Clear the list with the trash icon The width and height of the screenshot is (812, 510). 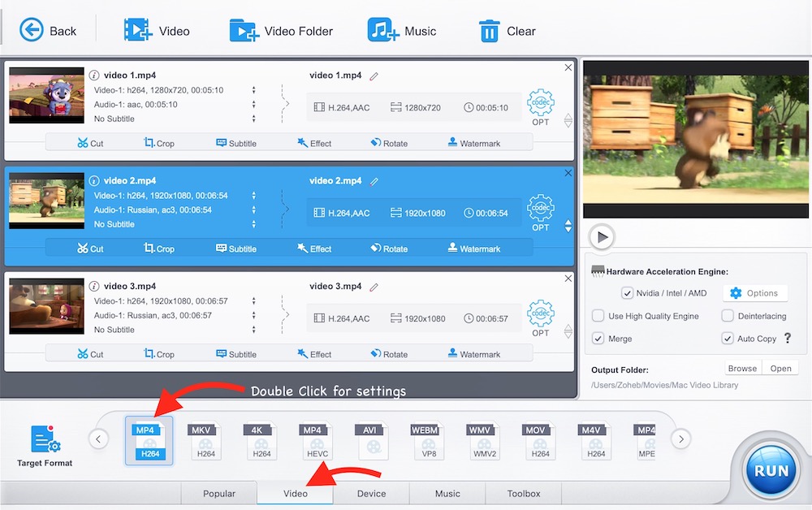click(x=489, y=31)
